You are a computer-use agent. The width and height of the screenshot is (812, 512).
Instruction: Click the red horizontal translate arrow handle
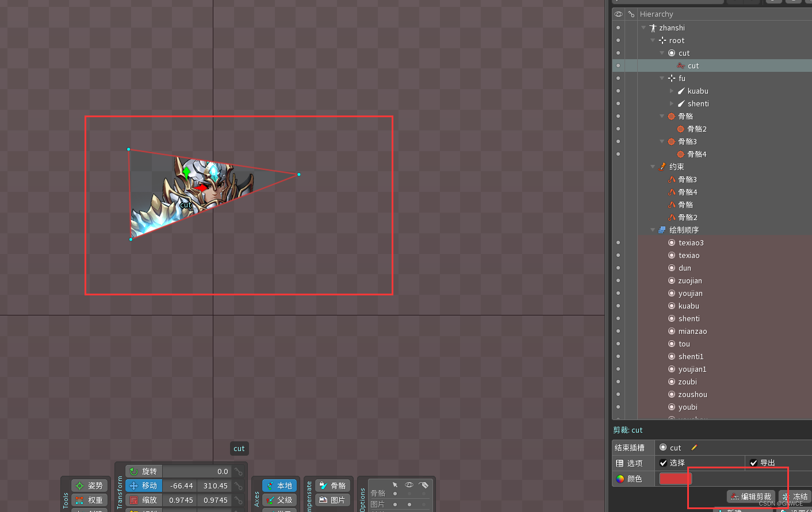click(201, 187)
